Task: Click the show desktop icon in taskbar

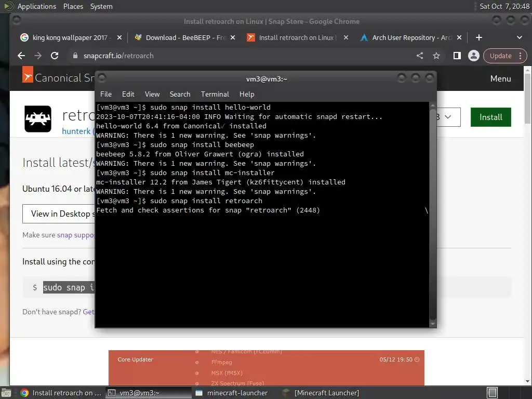Action: click(x=6, y=393)
